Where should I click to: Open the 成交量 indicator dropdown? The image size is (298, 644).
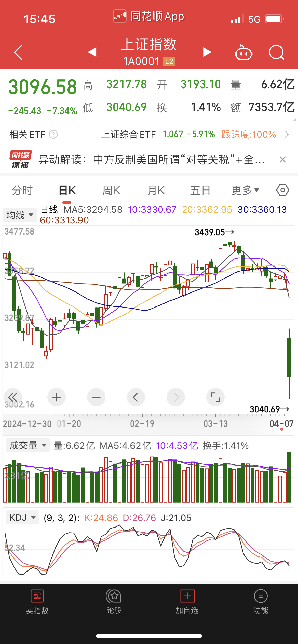(x=28, y=445)
